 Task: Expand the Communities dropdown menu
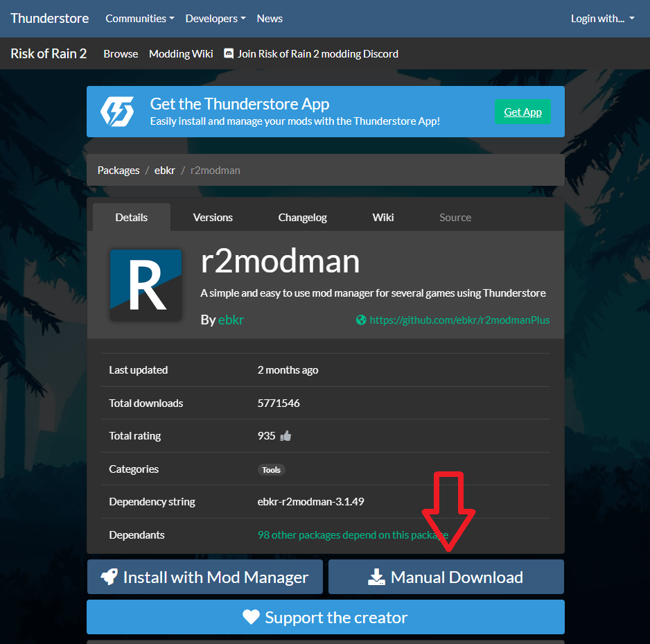(139, 19)
